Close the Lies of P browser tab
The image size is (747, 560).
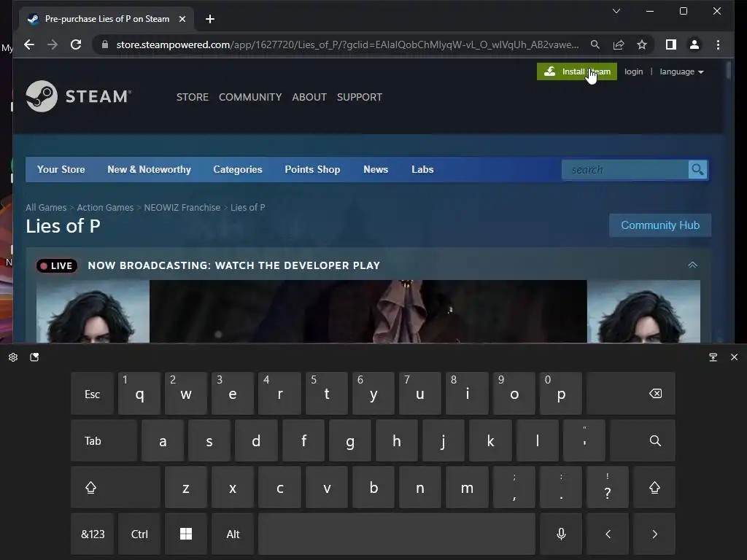pyautogui.click(x=182, y=19)
